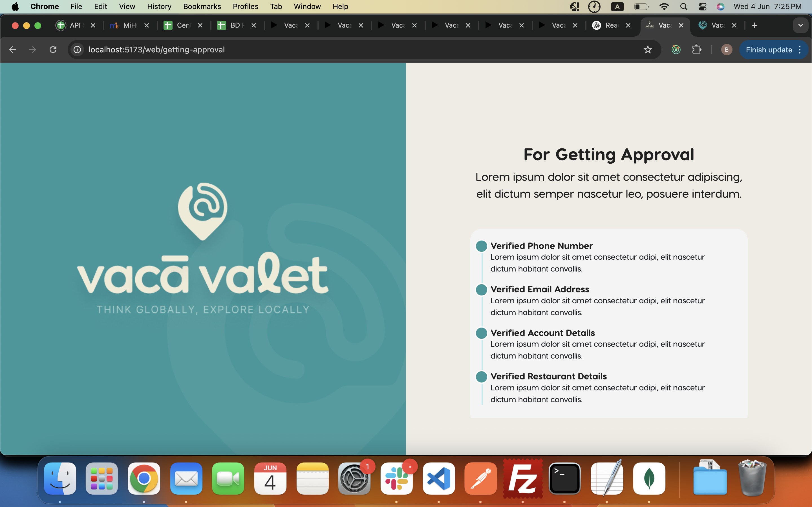Select the Verified Restaurant Details step circle
This screenshot has width=812, height=507.
click(x=481, y=377)
